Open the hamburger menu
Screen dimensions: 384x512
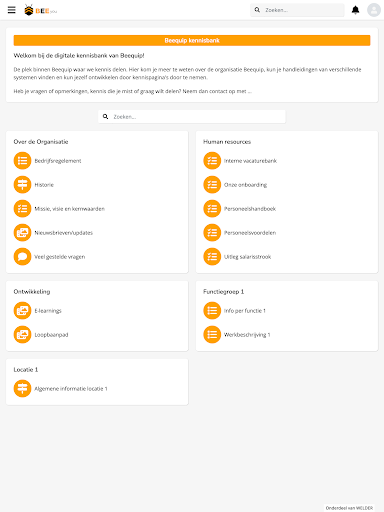click(12, 10)
